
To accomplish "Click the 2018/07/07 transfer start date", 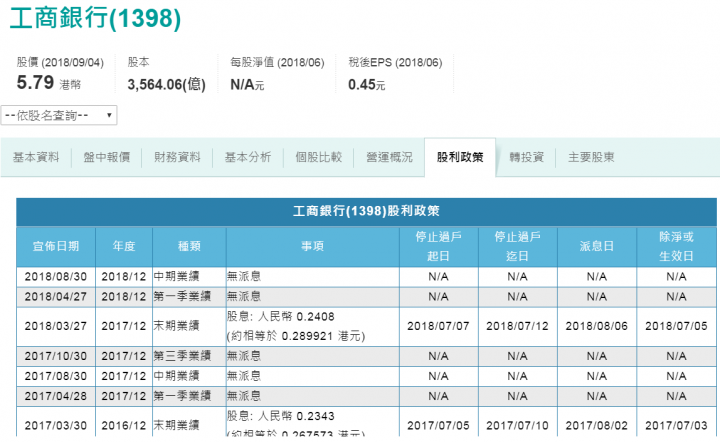I will tap(439, 326).
